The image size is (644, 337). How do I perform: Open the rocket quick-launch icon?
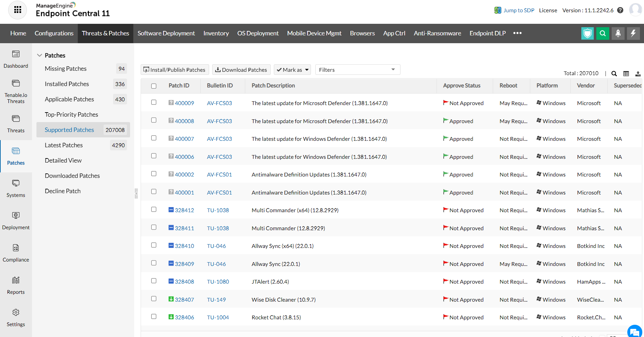tap(618, 33)
